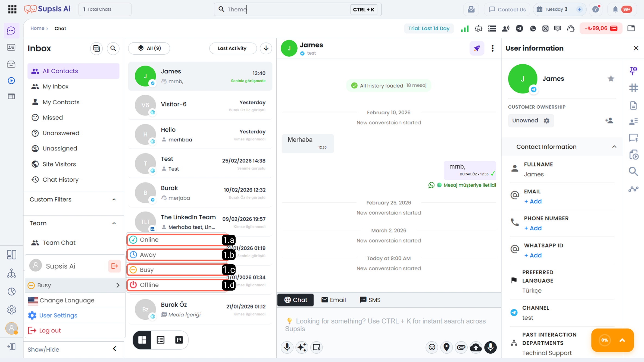Collapse the Show/Hide panel
Screen dimensions: 644x362
tap(114, 349)
